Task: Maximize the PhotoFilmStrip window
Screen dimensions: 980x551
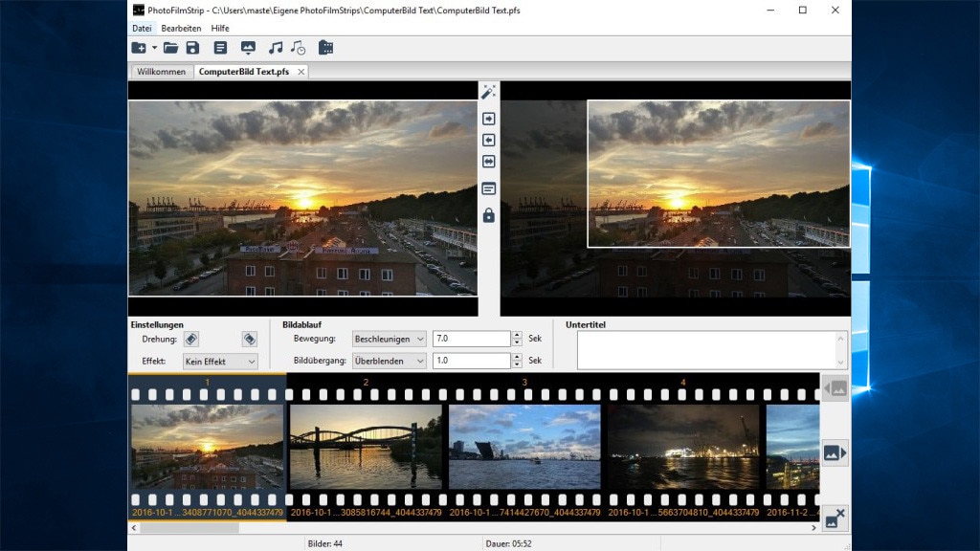Action: coord(803,10)
